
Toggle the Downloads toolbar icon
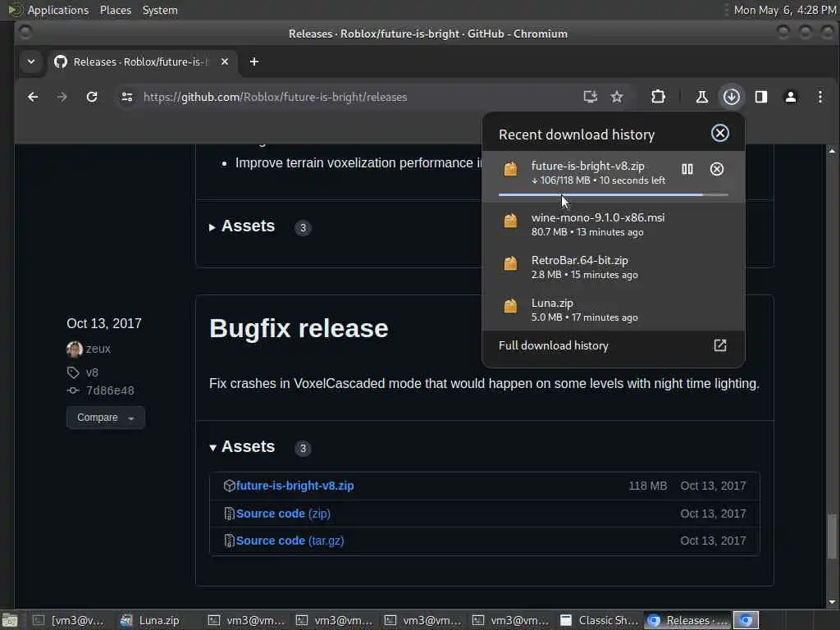[x=731, y=97]
